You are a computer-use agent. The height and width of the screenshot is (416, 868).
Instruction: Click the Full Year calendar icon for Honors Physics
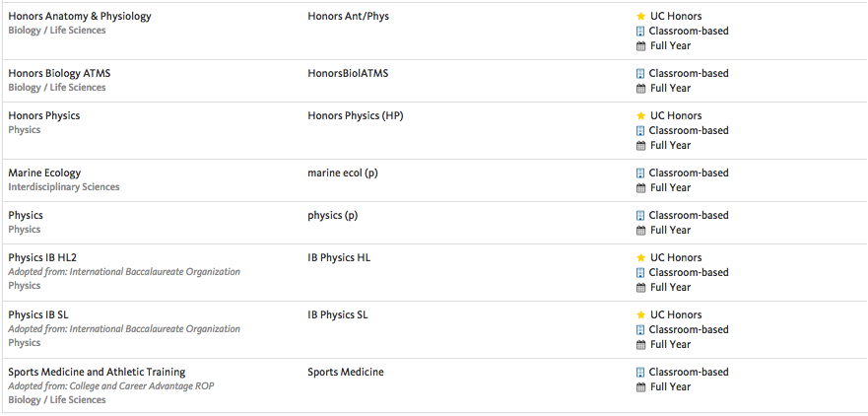coord(641,146)
